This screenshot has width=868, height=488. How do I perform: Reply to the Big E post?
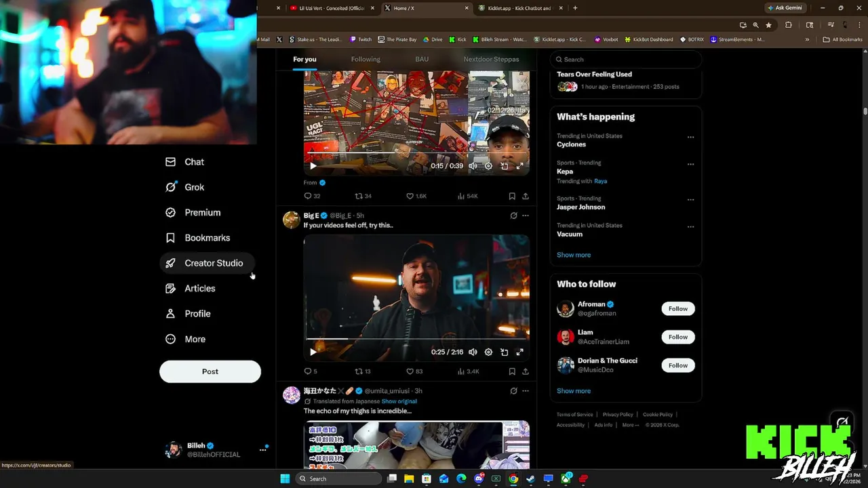click(x=310, y=371)
